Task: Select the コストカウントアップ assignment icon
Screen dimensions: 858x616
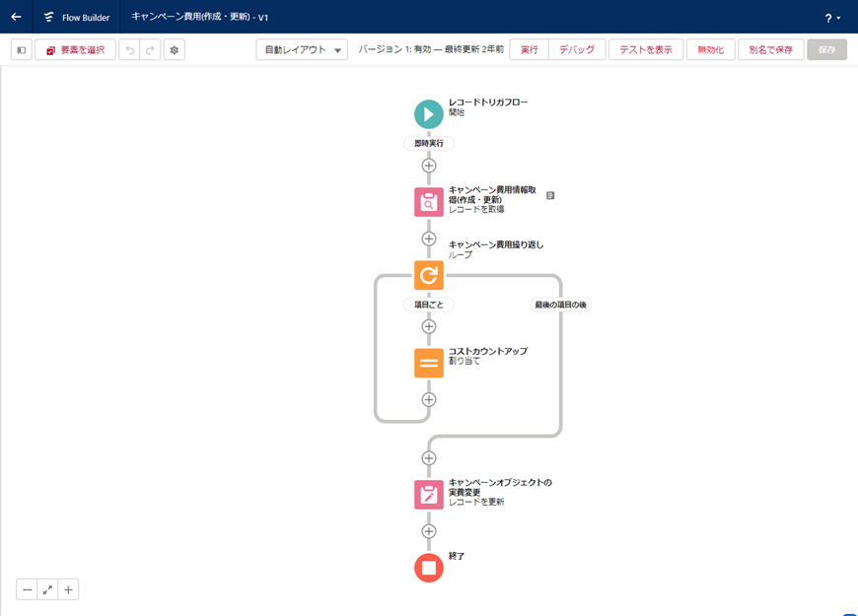Action: point(428,363)
